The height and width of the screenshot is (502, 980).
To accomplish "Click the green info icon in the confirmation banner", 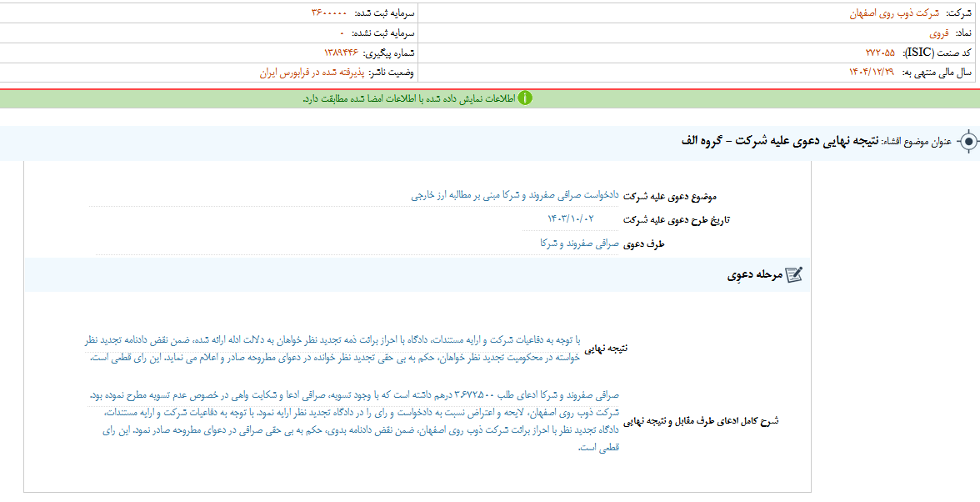I will point(525,98).
